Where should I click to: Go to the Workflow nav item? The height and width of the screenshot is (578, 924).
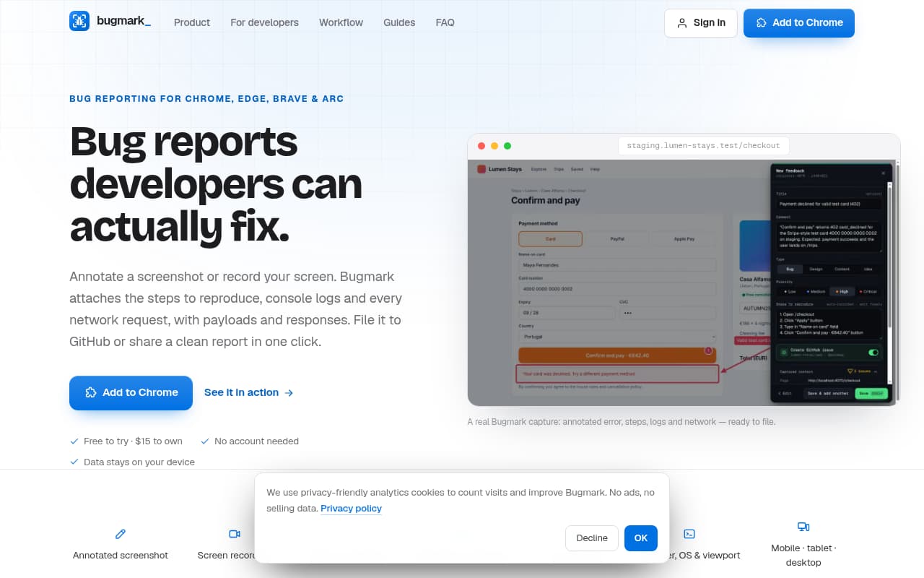[341, 22]
